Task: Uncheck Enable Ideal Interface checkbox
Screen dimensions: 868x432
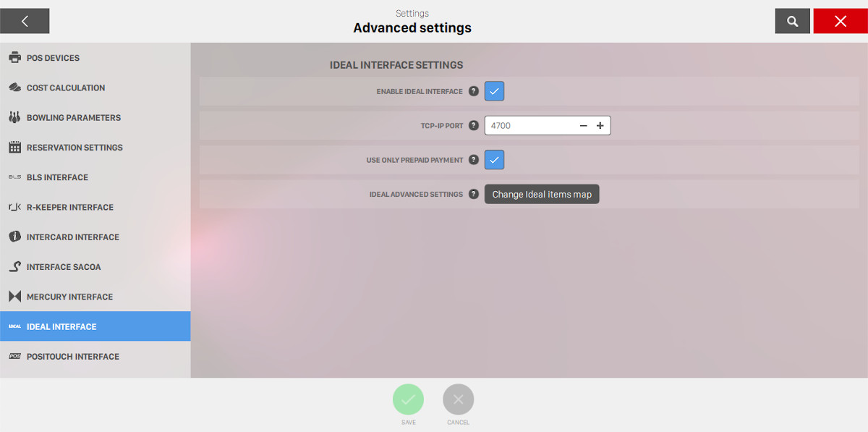Action: (x=494, y=91)
